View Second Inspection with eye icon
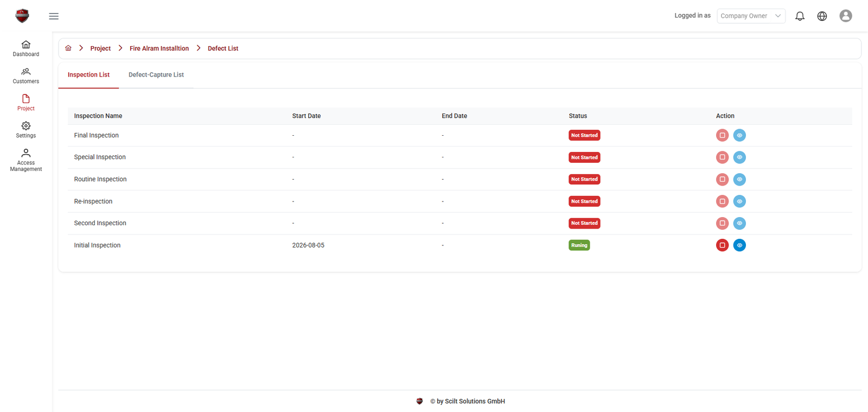 pos(739,223)
